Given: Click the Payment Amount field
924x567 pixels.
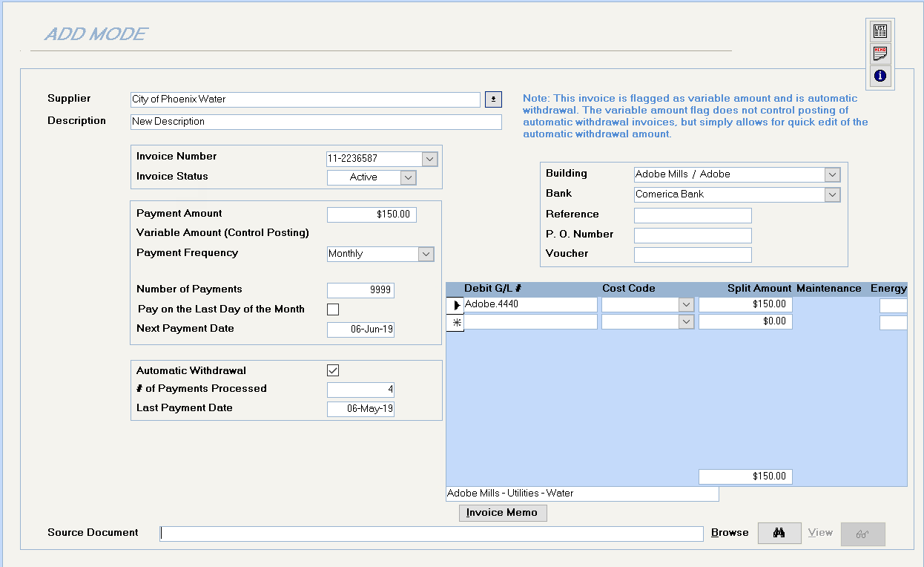Looking at the screenshot, I should [372, 214].
